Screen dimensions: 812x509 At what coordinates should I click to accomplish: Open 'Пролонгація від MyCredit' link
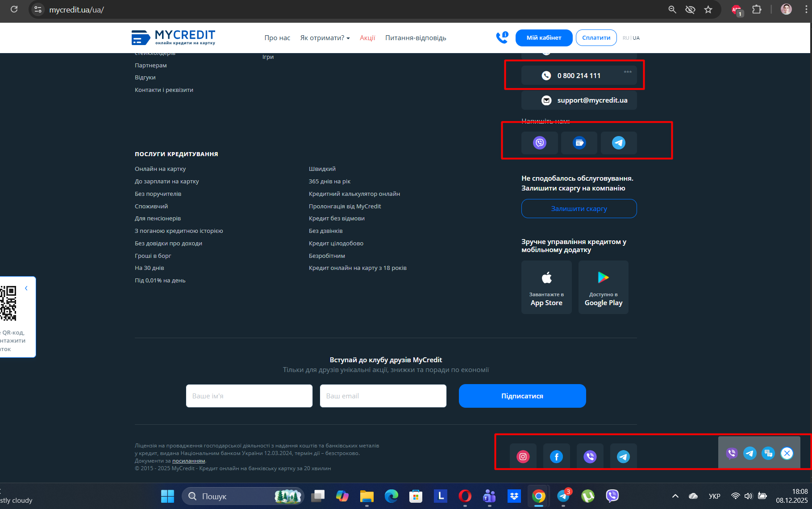(x=345, y=207)
